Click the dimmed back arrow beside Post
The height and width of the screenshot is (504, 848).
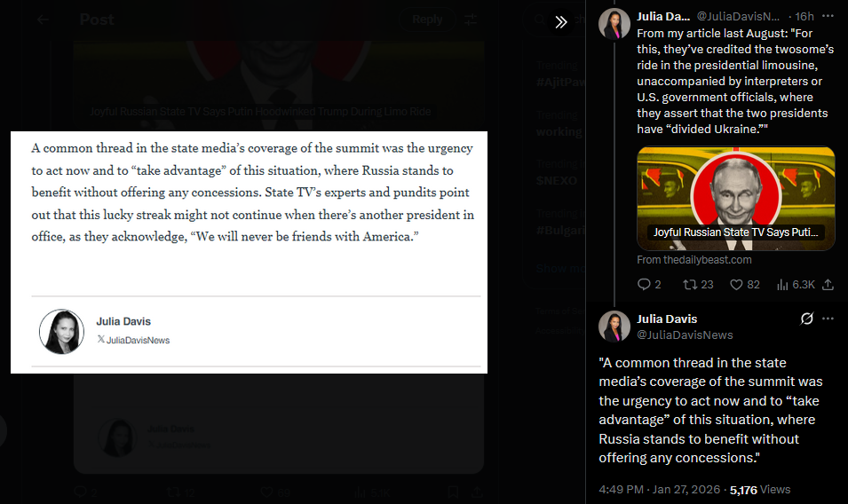(43, 20)
